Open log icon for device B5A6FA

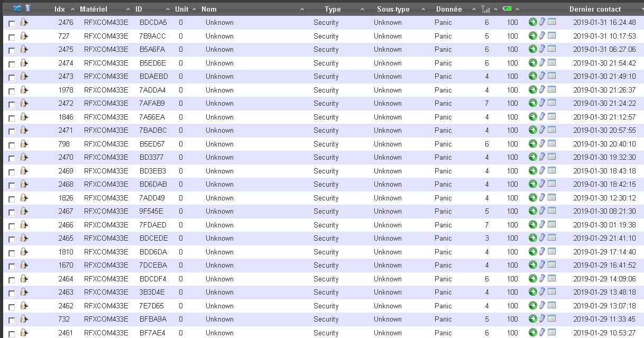coord(551,49)
